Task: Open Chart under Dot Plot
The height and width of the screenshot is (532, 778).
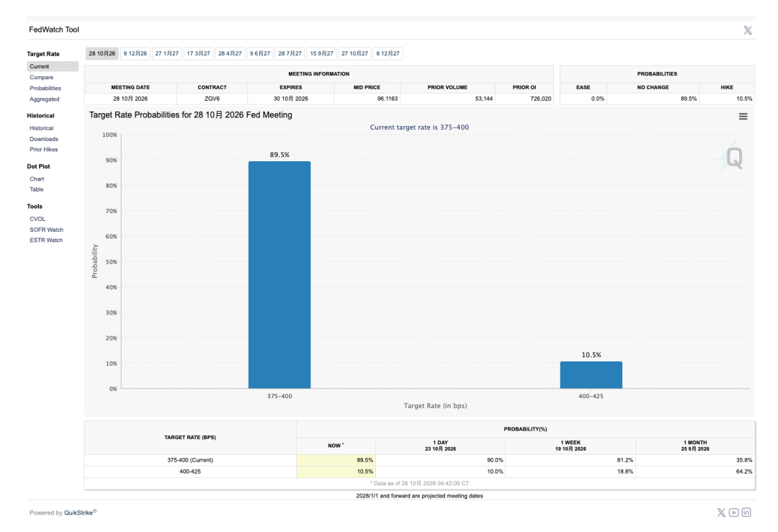Action: [37, 179]
